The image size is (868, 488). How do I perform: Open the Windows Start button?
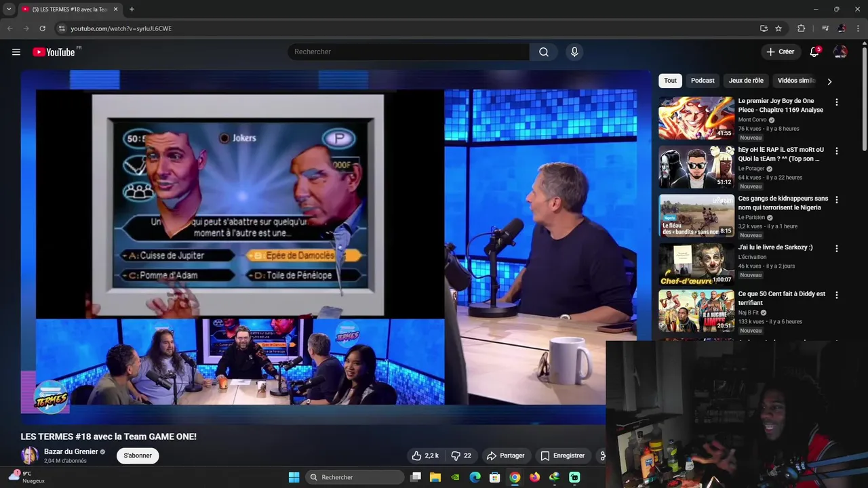[x=294, y=477]
